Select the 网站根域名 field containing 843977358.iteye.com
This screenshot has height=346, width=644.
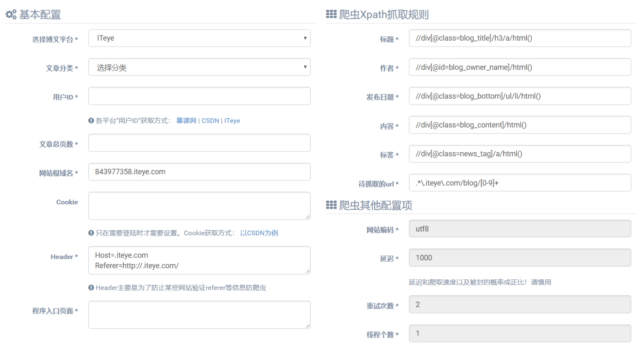(x=199, y=172)
